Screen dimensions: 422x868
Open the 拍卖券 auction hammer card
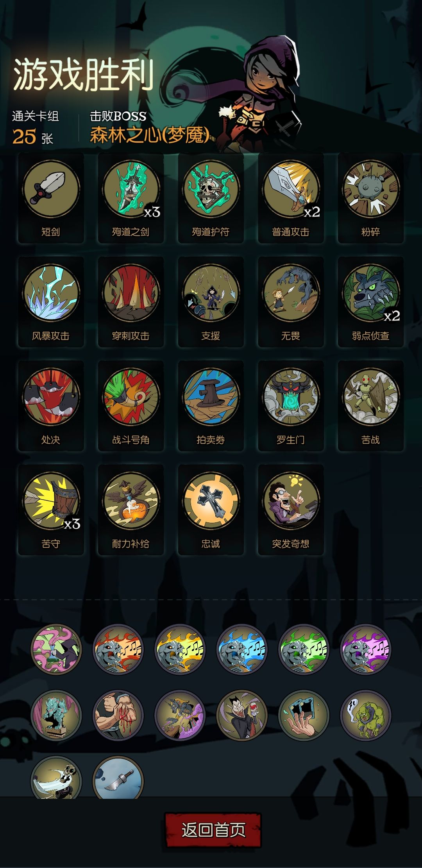(x=211, y=406)
